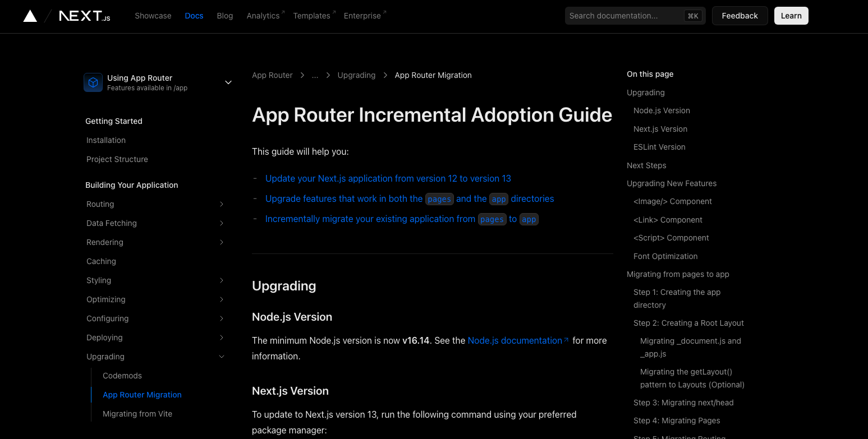Image resolution: width=868 pixels, height=439 pixels.
Task: Click the Data Fetching sidebar label
Action: point(112,223)
